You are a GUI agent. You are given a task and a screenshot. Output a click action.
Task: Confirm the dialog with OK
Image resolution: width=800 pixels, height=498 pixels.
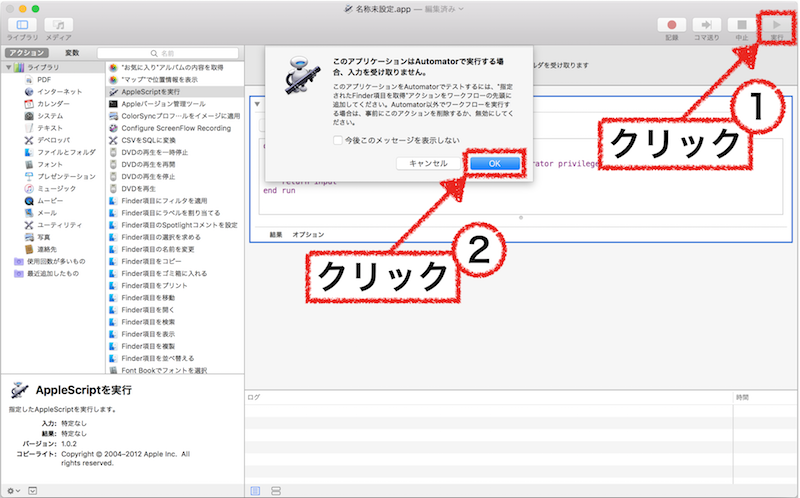click(x=494, y=163)
